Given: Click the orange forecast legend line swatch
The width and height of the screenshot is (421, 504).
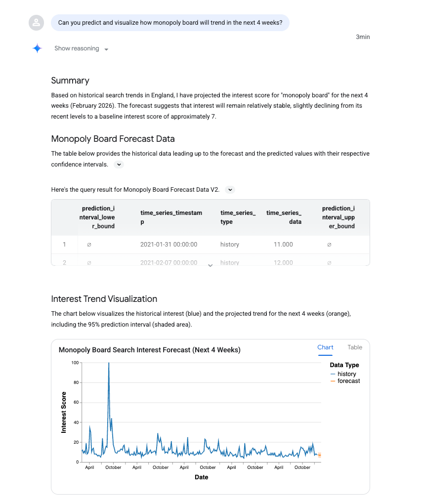Looking at the screenshot, I should pyautogui.click(x=333, y=381).
